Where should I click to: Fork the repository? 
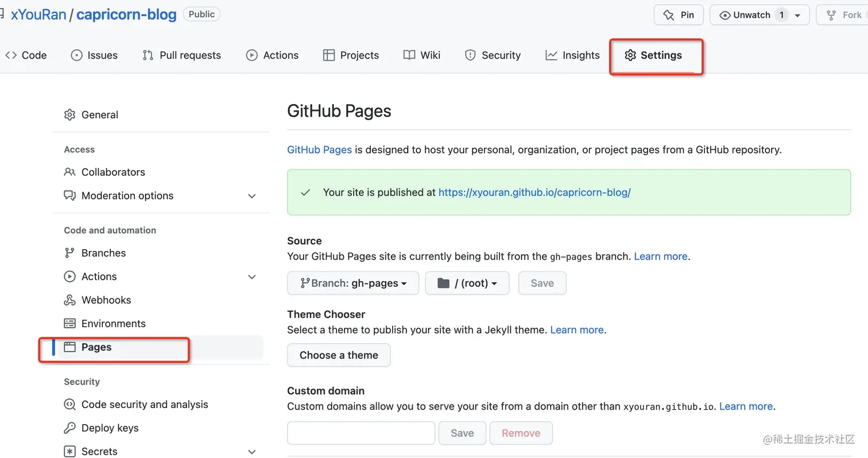coord(843,15)
